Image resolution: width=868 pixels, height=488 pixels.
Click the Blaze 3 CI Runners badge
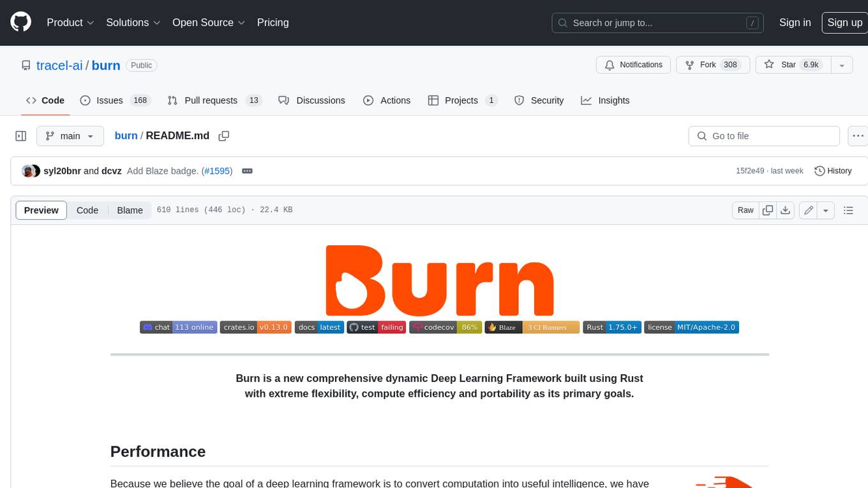[532, 327]
